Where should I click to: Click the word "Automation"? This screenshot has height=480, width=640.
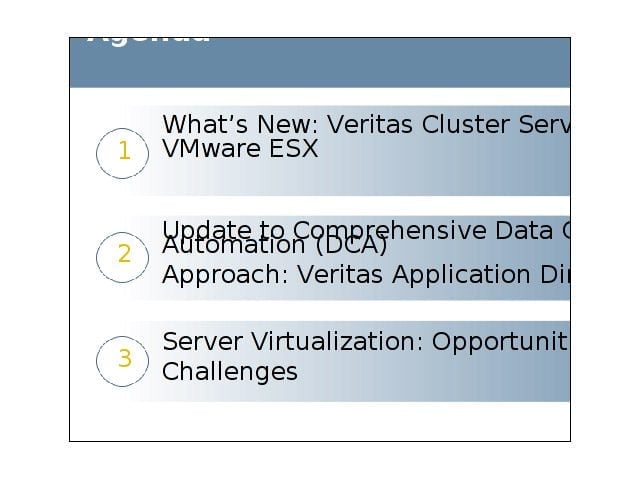pos(234,245)
